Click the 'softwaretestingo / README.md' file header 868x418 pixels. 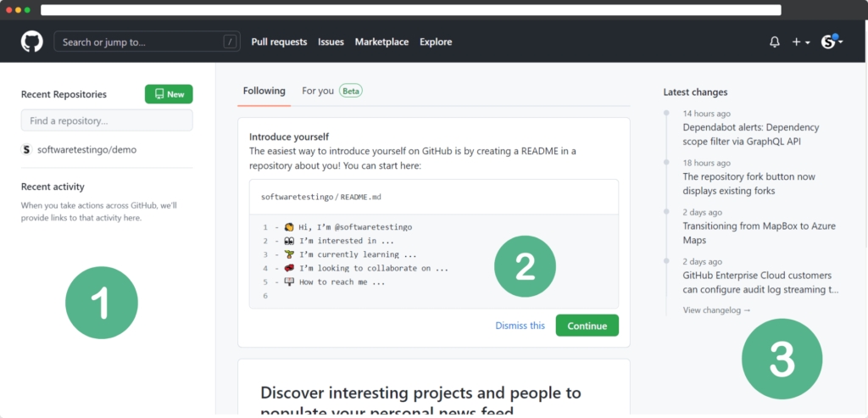pos(321,197)
